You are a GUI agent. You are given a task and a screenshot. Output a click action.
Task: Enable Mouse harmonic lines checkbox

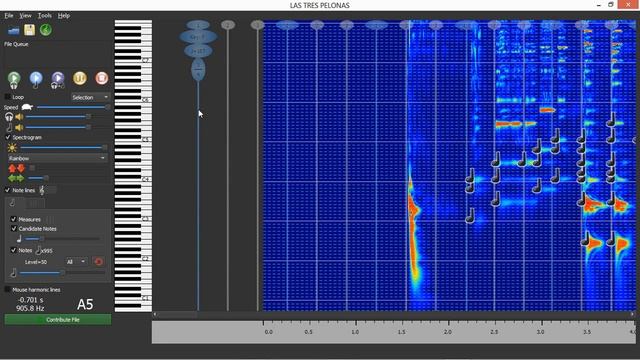[7, 289]
